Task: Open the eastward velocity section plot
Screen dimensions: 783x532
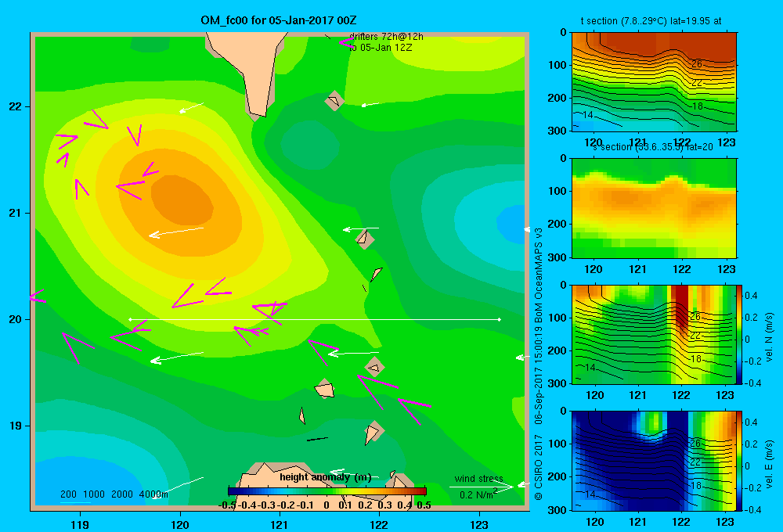Action: 654,461
